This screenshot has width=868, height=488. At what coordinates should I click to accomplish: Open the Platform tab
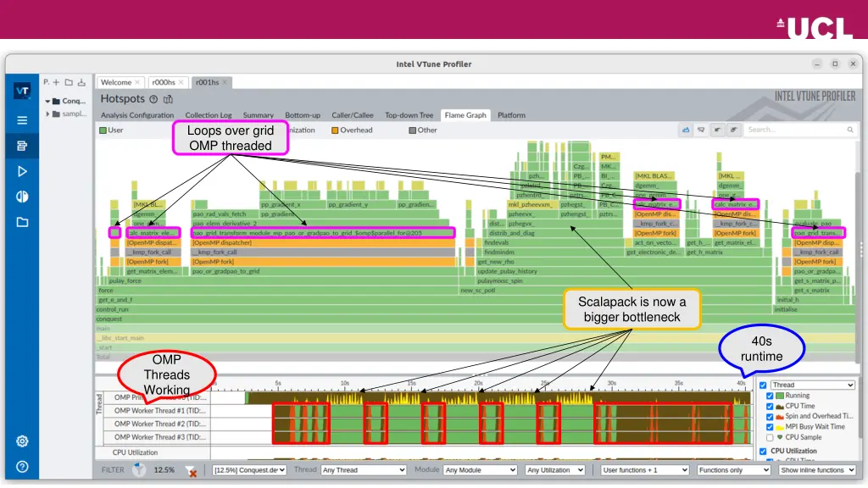pyautogui.click(x=511, y=115)
